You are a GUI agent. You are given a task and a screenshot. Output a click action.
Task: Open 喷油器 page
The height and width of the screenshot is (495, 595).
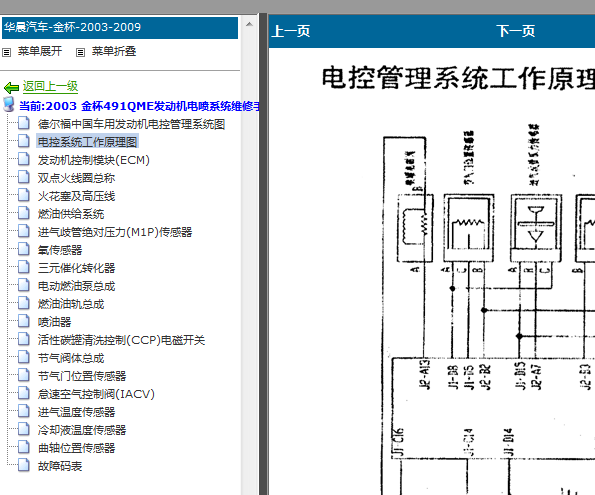point(54,322)
